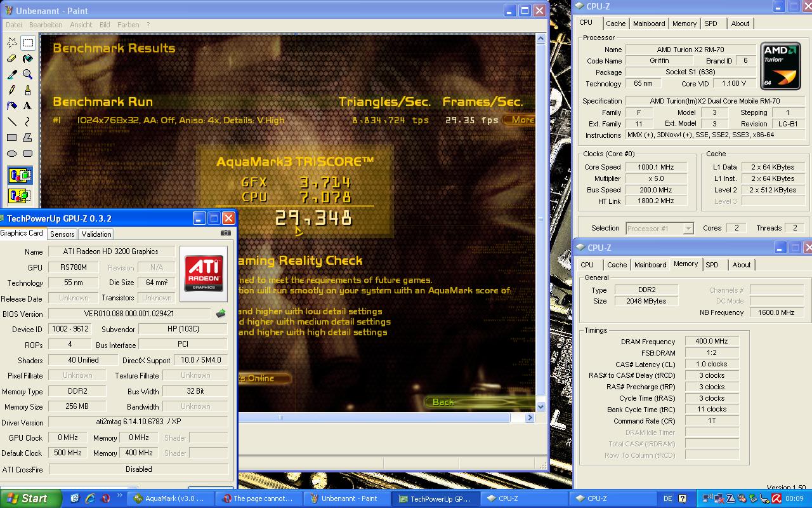Open the Memory tab in upper CPU-Z window

[x=684, y=23]
